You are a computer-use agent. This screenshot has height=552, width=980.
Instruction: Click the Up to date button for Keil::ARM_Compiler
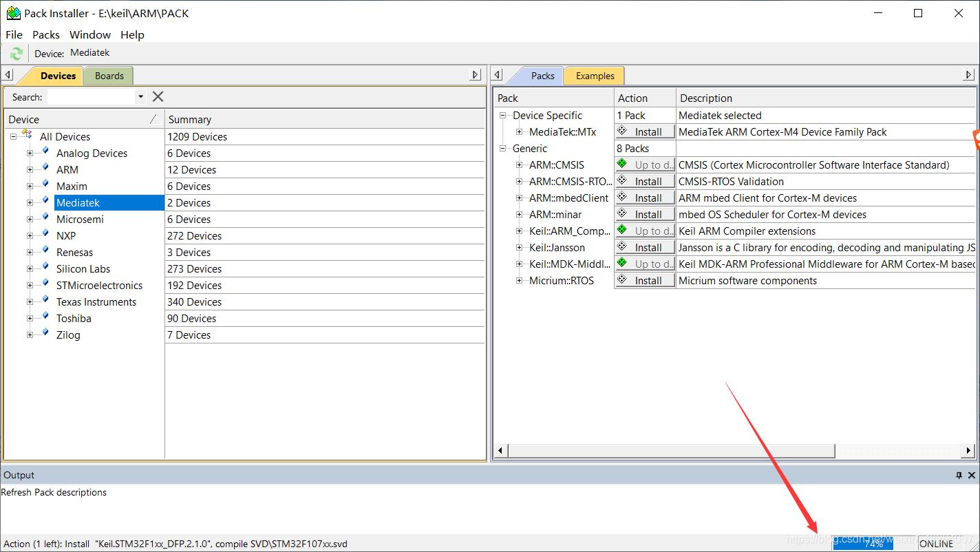tap(645, 231)
